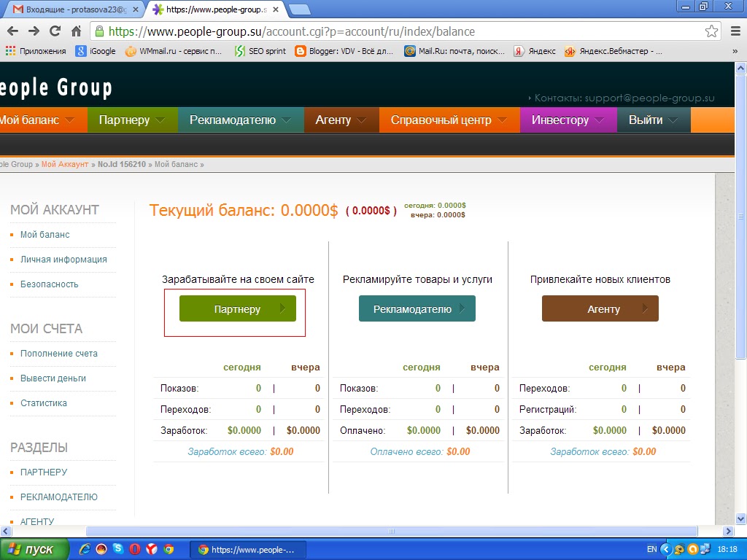Launch Skype from quick launch
The image size is (747, 560).
(118, 549)
